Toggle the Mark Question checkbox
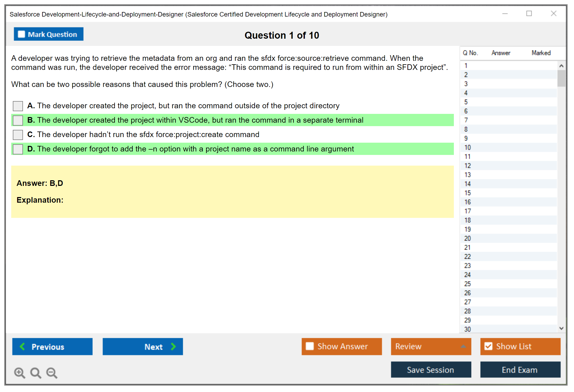 point(21,34)
